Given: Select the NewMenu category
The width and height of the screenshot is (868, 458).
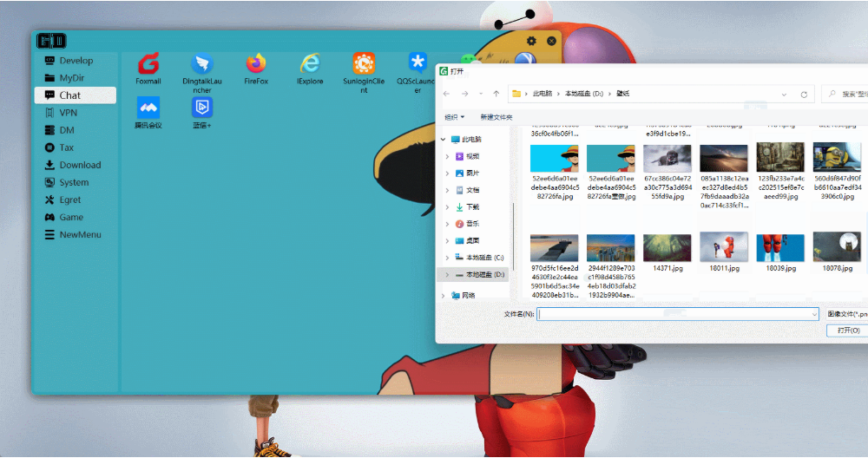Looking at the screenshot, I should [76, 234].
